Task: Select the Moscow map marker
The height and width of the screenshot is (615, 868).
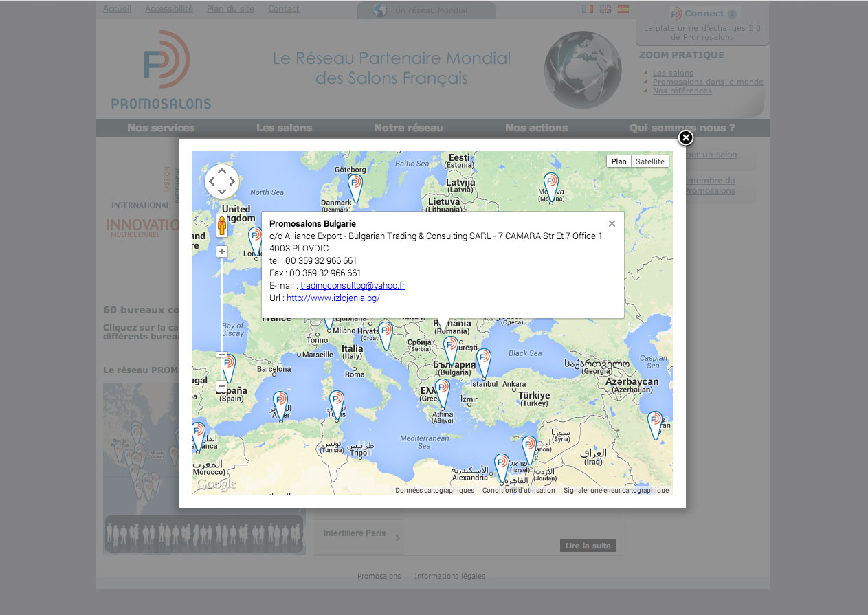Action: [550, 187]
